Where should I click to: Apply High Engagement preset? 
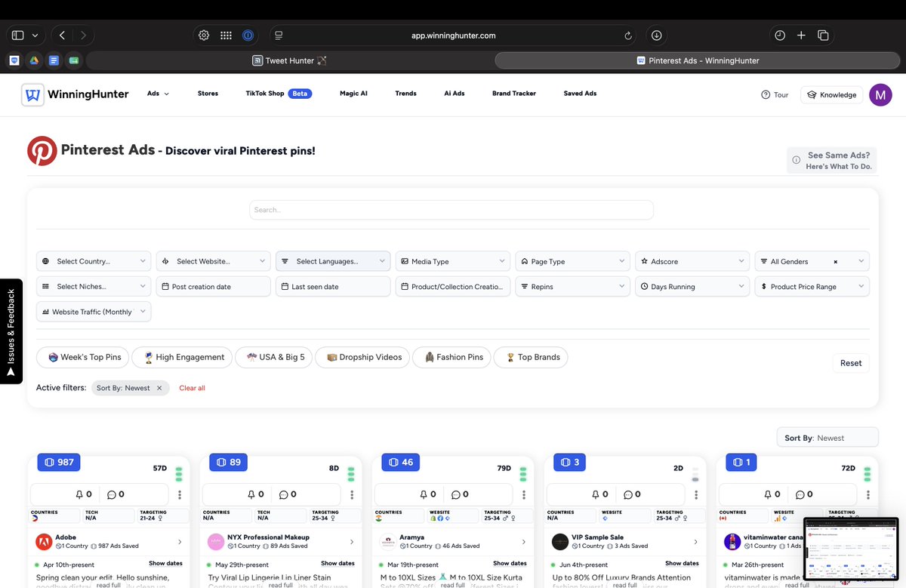182,357
